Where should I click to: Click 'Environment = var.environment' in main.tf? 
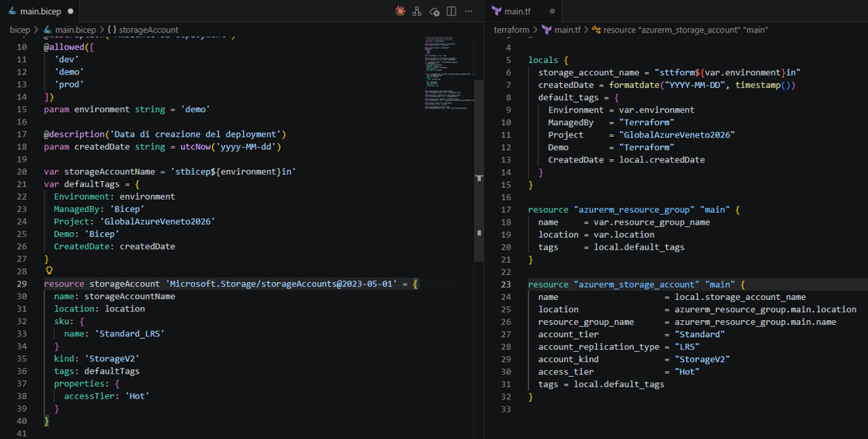(x=621, y=110)
